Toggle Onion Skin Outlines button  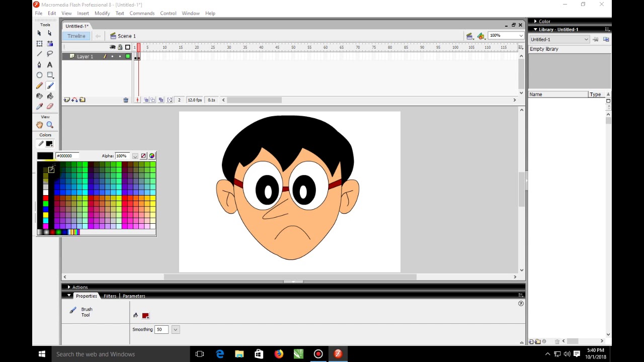[x=153, y=100]
